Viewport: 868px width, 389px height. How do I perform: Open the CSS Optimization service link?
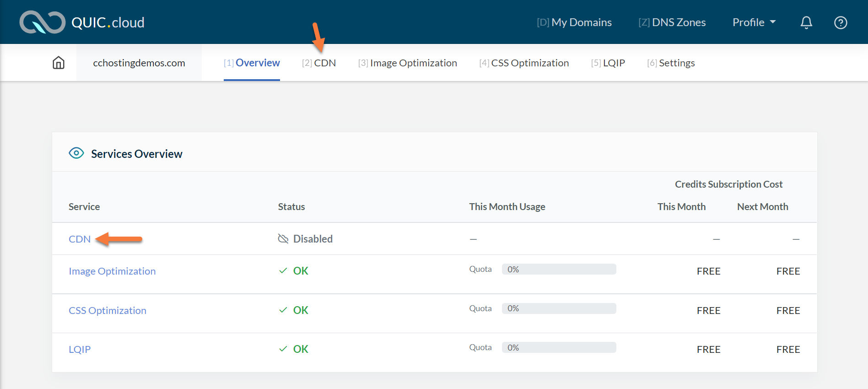tap(108, 311)
